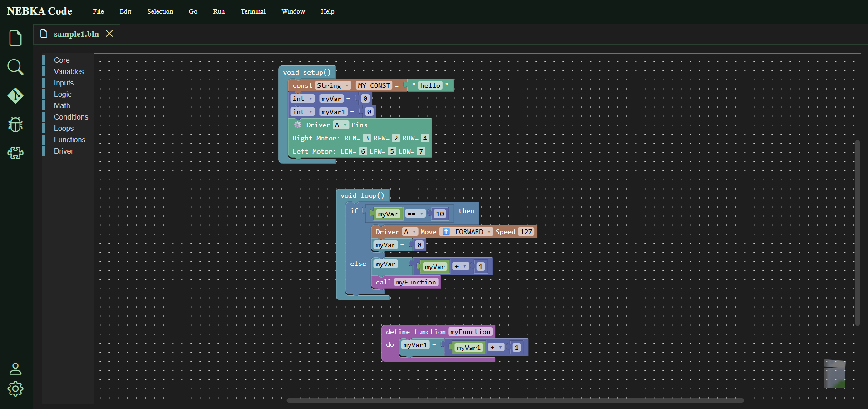Open the Run menu

pos(218,11)
